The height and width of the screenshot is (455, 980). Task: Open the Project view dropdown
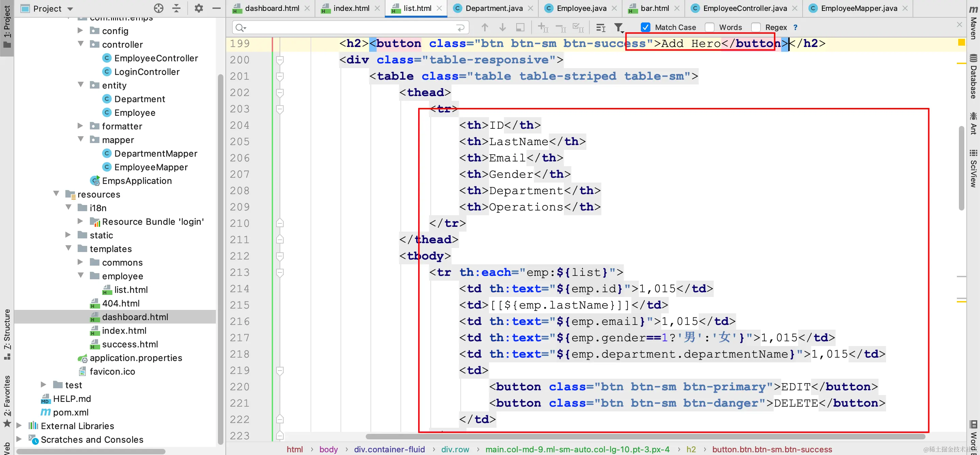click(x=70, y=9)
